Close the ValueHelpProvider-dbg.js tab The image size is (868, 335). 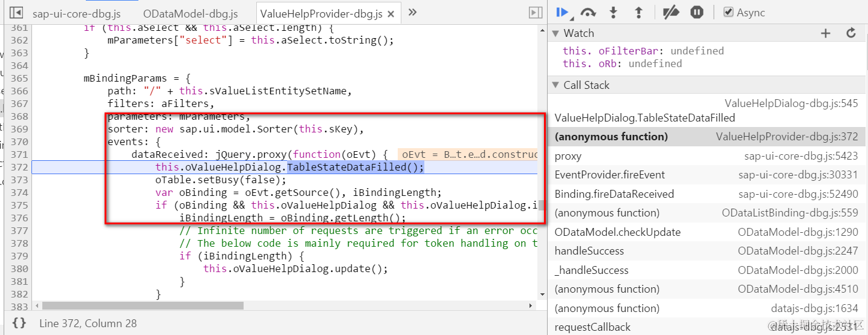[391, 14]
